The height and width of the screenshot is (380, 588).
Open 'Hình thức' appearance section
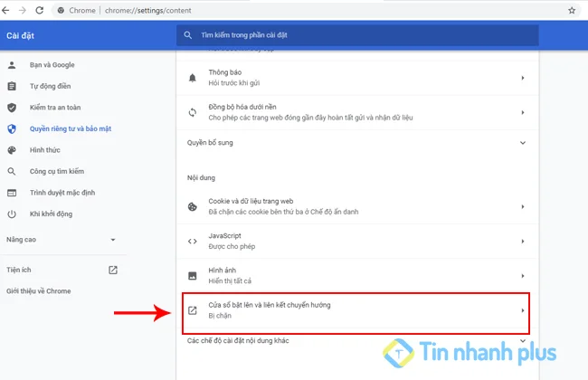[x=45, y=150]
